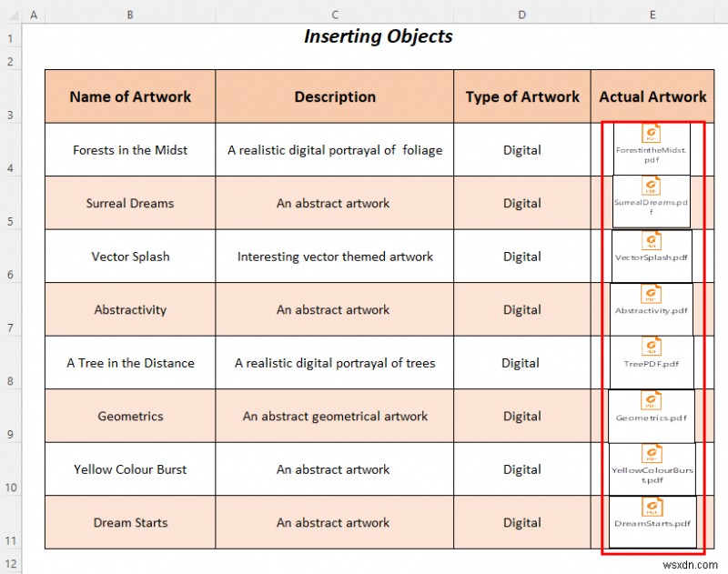Select row 10 header
The height and width of the screenshot is (574, 728).
coord(11,469)
